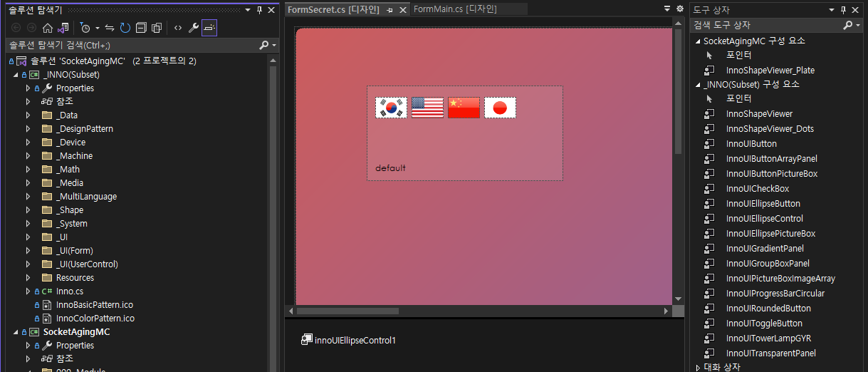Select InnoShapeViewer_Dots toolbox item
Screen dimensions: 868x372
coord(770,128)
